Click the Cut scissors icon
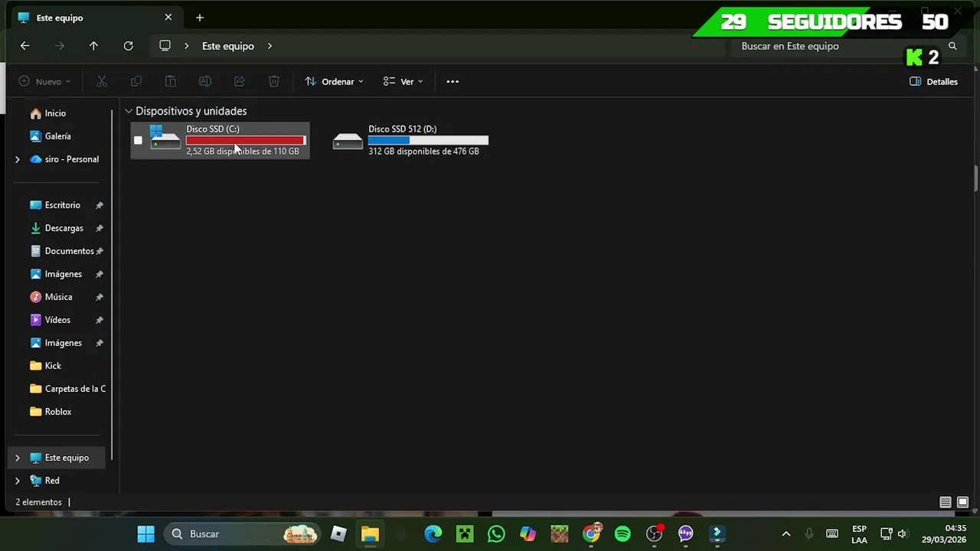 101,81
